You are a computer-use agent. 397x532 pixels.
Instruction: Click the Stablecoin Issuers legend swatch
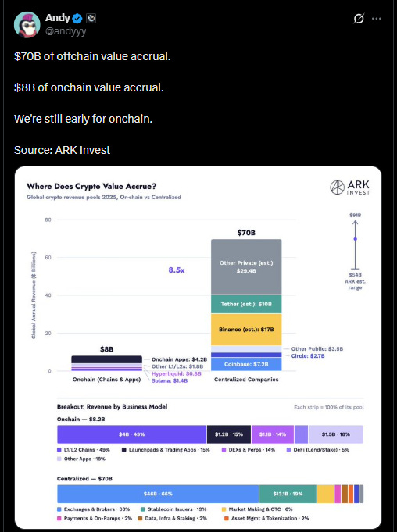(143, 509)
